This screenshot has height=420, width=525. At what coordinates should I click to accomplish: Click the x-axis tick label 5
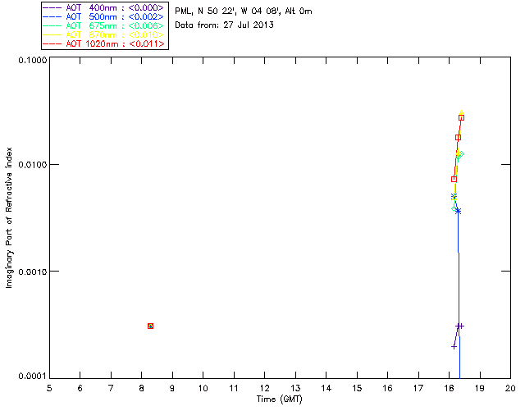pyautogui.click(x=49, y=389)
